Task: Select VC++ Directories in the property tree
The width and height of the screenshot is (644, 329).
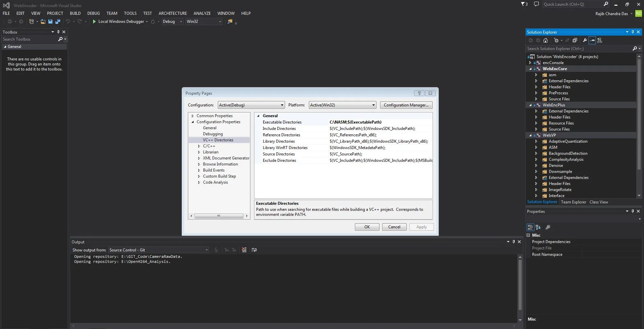Action: [x=218, y=140]
